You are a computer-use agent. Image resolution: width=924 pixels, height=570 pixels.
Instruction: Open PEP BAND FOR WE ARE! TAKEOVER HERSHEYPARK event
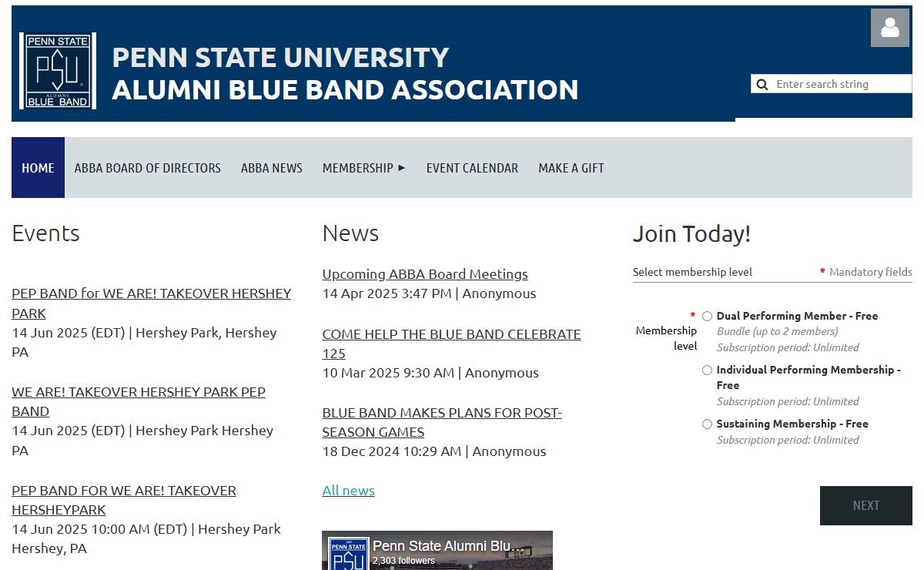[x=124, y=500]
